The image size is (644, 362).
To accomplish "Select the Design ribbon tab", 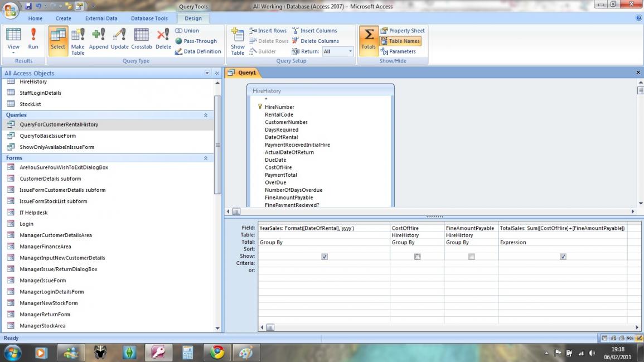I will [193, 18].
